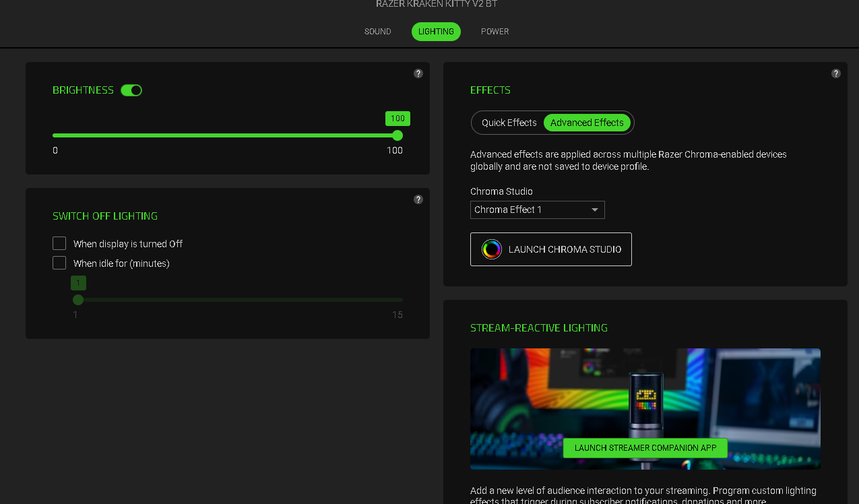Click the Chroma Studio dropdown arrow
This screenshot has height=504, width=859.
pyautogui.click(x=595, y=210)
